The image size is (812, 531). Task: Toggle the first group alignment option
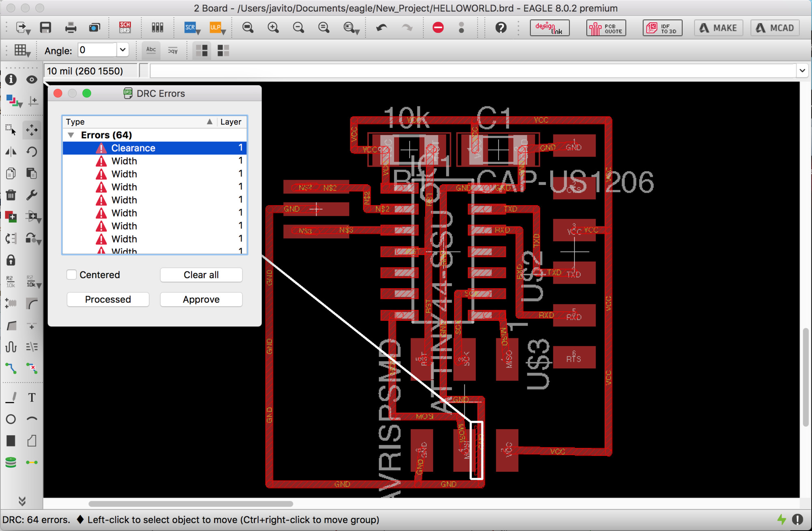[202, 50]
